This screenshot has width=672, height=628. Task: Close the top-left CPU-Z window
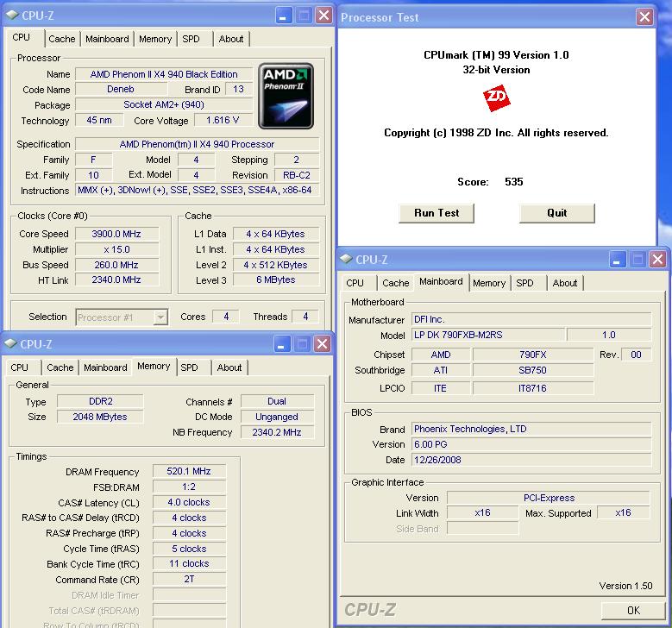pyautogui.click(x=324, y=16)
